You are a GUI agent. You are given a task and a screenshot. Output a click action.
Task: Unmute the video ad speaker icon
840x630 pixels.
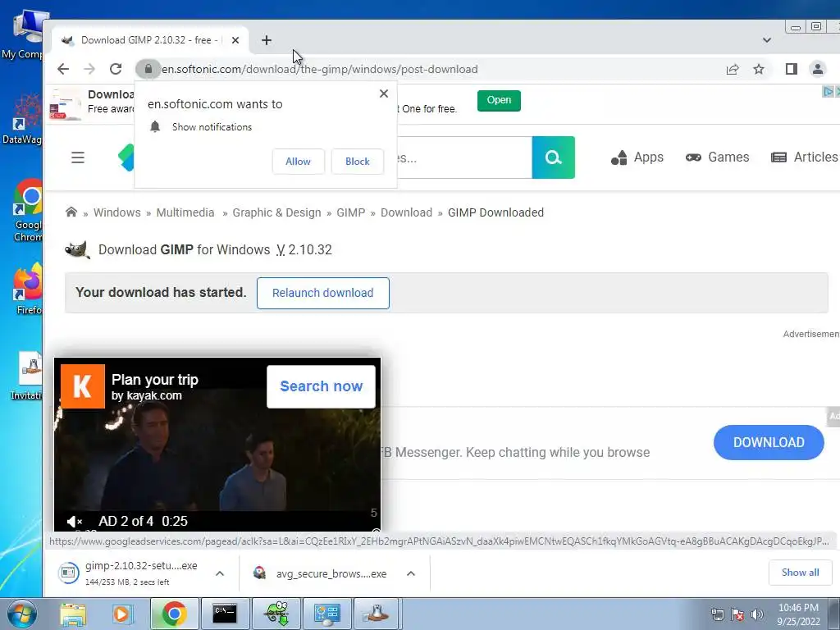point(74,521)
